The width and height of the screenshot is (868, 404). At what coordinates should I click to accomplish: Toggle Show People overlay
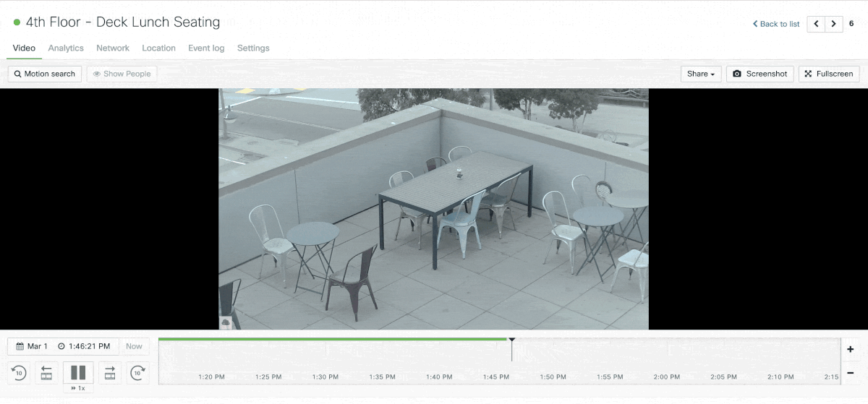[x=122, y=74]
